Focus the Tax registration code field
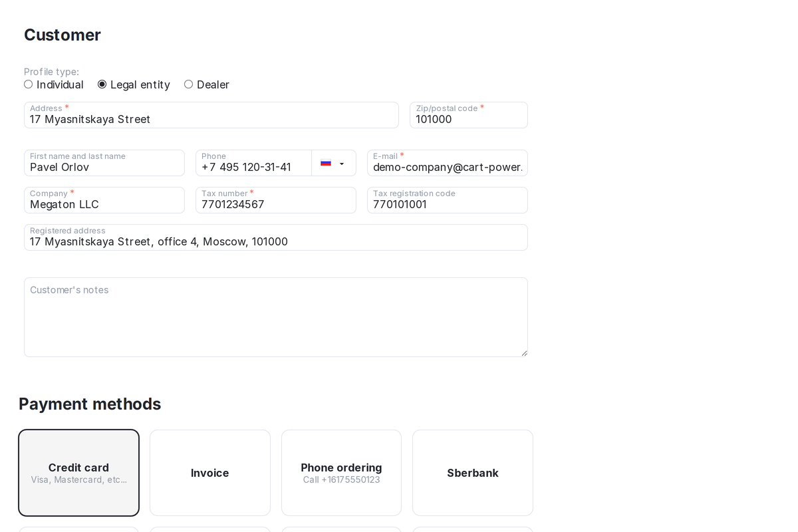This screenshot has width=798, height=532. (448, 200)
